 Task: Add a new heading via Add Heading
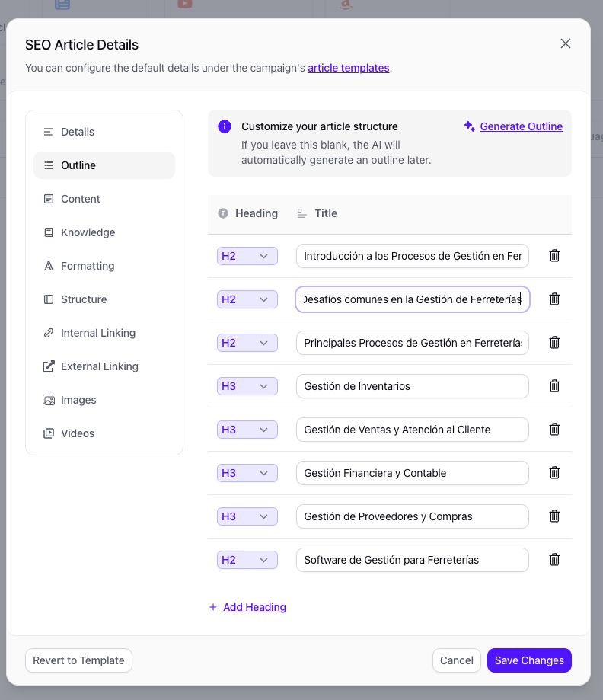coord(254,607)
